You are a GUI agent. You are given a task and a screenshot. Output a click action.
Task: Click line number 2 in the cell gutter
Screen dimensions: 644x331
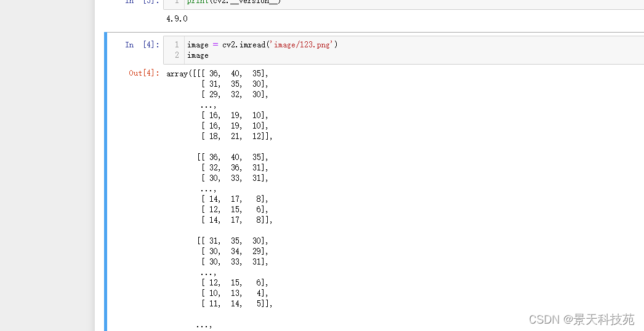click(176, 55)
